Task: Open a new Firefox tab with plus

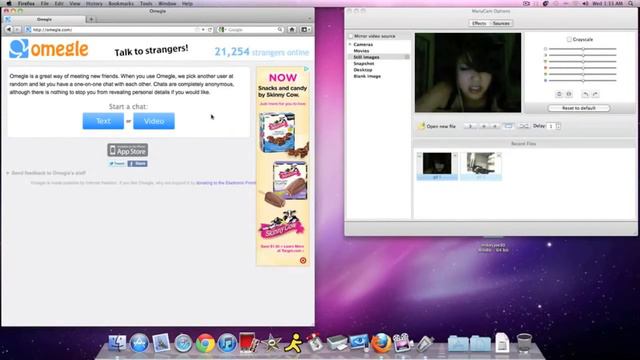Action: 91,19
